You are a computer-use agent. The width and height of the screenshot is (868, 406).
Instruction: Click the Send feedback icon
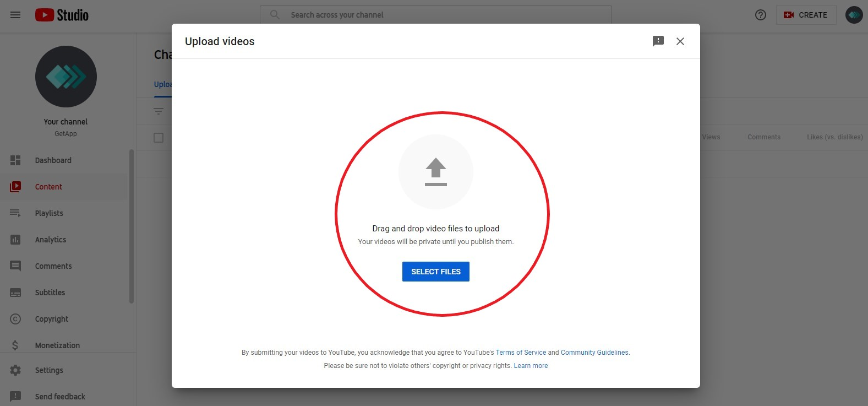(x=15, y=397)
